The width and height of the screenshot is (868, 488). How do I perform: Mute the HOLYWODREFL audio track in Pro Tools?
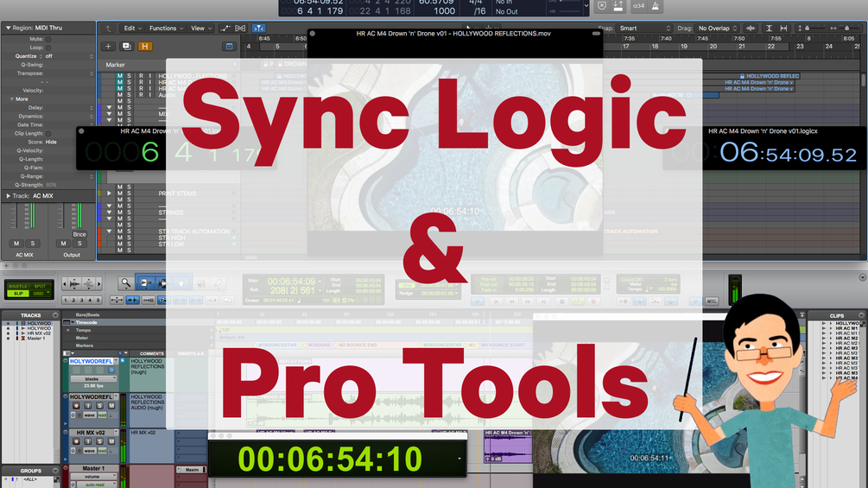111,406
